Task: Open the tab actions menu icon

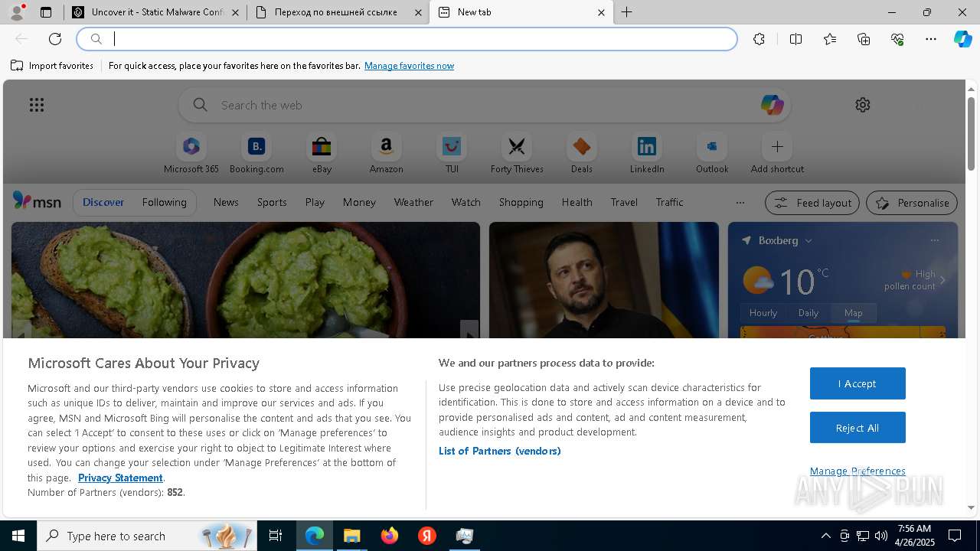Action: [x=46, y=12]
